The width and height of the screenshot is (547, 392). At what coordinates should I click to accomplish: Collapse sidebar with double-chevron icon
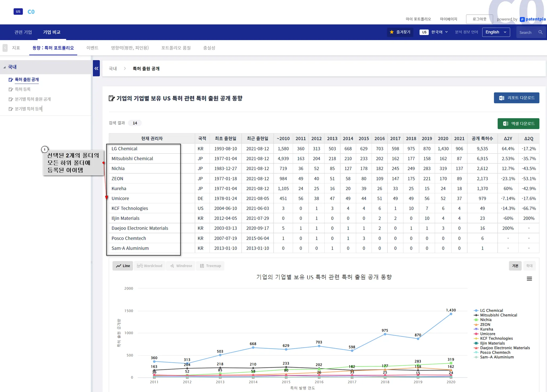(96, 68)
